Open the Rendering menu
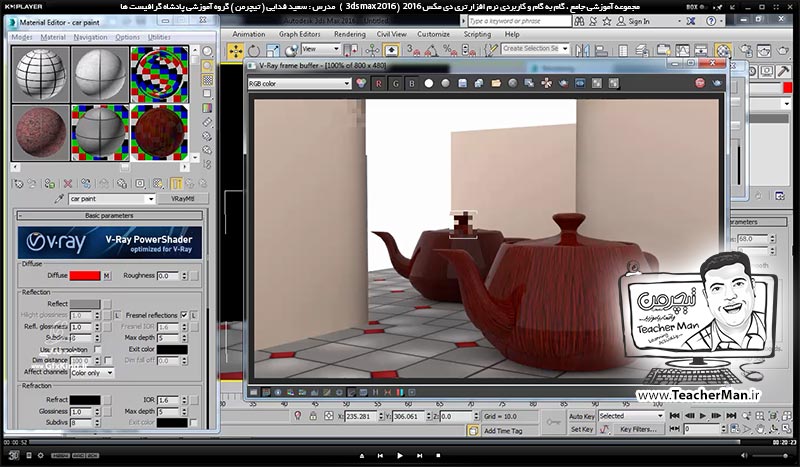 349,34
